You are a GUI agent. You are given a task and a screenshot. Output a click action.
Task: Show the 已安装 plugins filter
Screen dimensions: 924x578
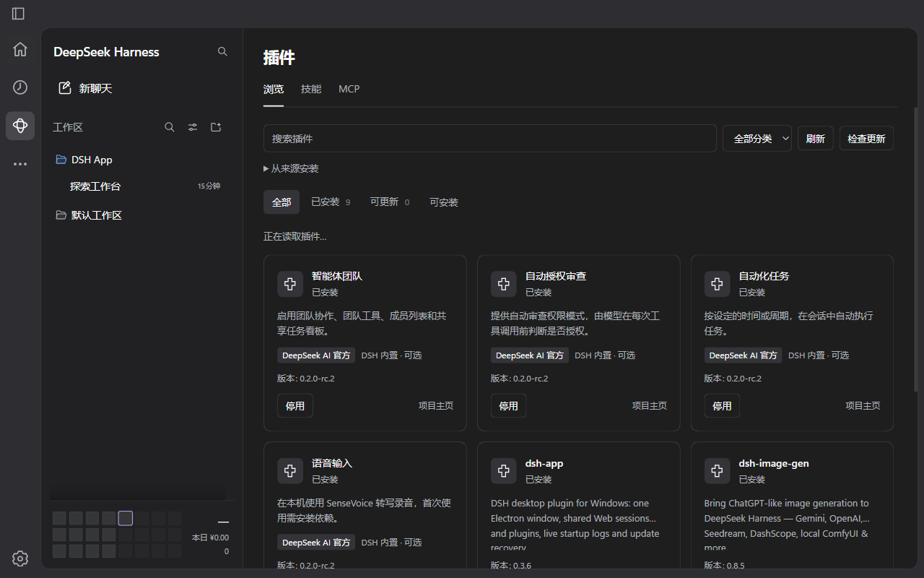pyautogui.click(x=331, y=202)
